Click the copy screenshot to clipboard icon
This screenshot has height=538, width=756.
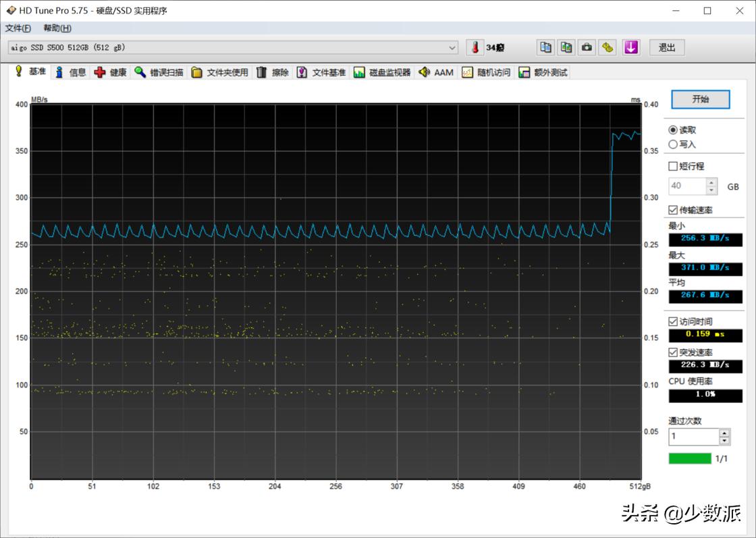coord(566,47)
